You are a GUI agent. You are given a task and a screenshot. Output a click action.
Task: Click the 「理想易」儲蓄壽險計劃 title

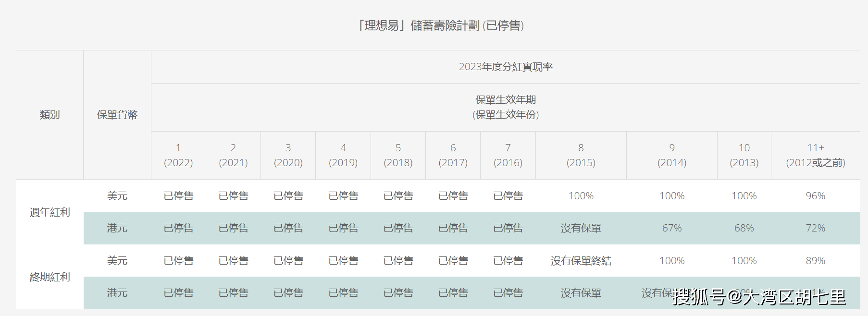(440, 25)
